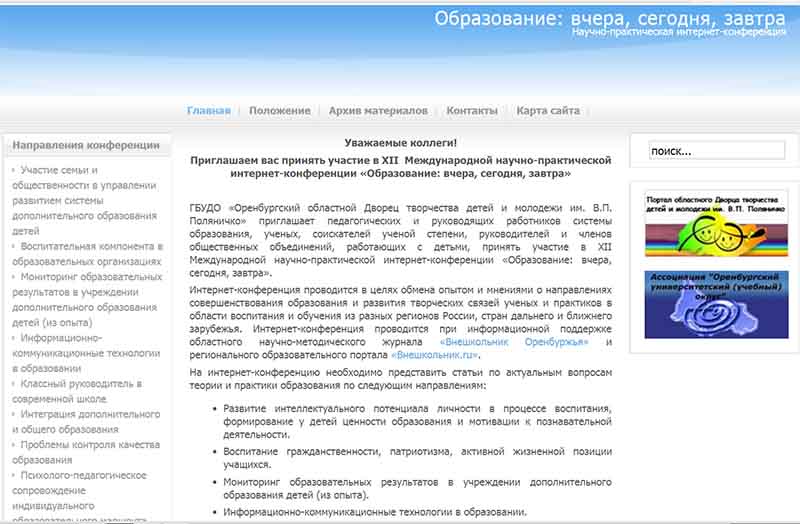Viewport: 800px width, 524px height.
Task: Open Участие семьи и общественности direction
Action: [x=84, y=200]
